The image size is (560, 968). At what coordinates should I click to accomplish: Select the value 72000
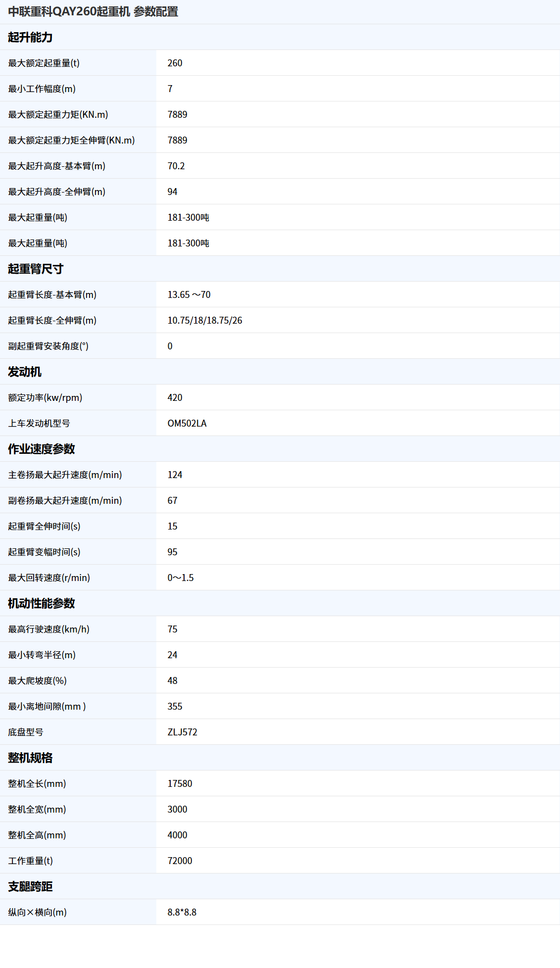coord(180,861)
